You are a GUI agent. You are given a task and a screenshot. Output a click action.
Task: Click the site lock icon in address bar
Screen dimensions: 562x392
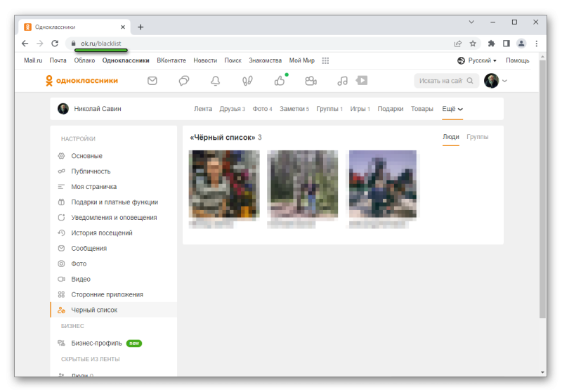(74, 44)
